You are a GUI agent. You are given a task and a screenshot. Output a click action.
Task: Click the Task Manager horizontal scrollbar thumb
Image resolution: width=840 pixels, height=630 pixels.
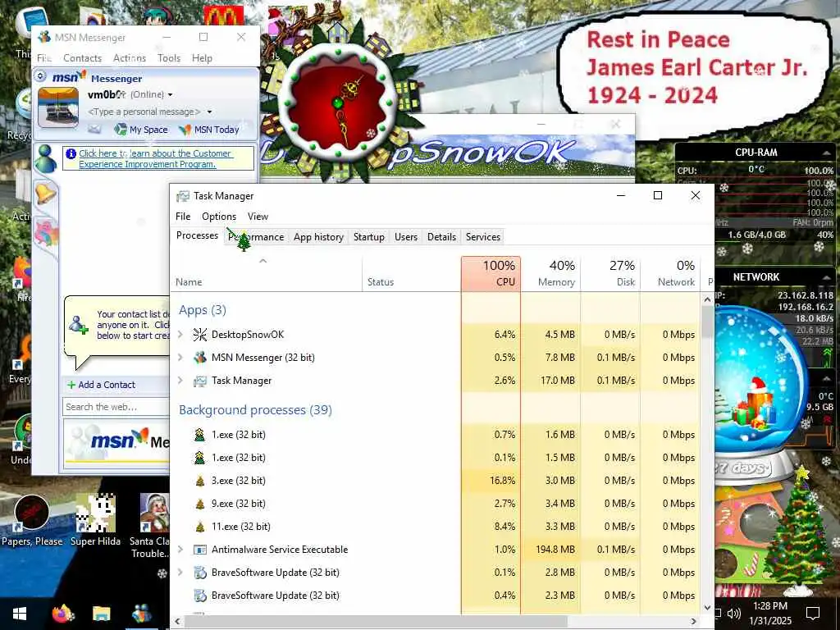[375, 622]
